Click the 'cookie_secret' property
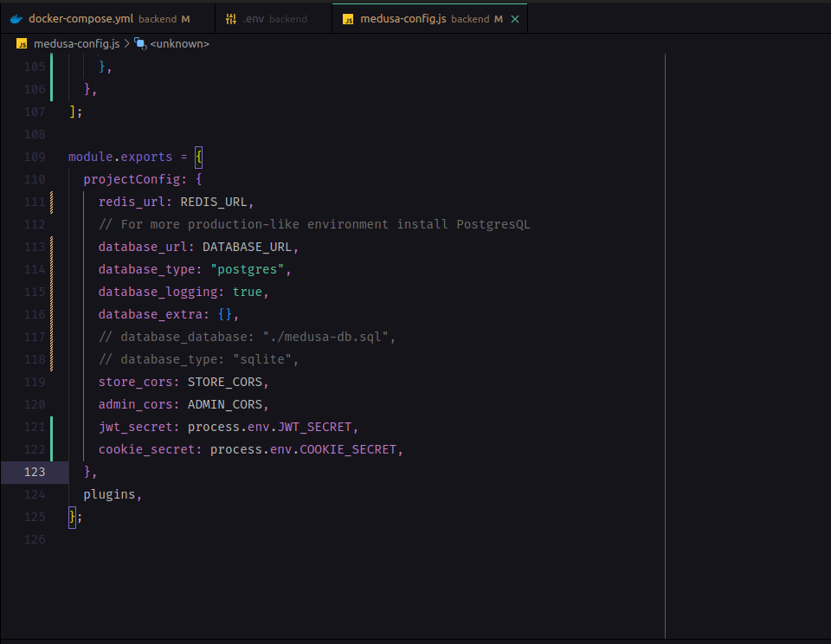 click(146, 449)
